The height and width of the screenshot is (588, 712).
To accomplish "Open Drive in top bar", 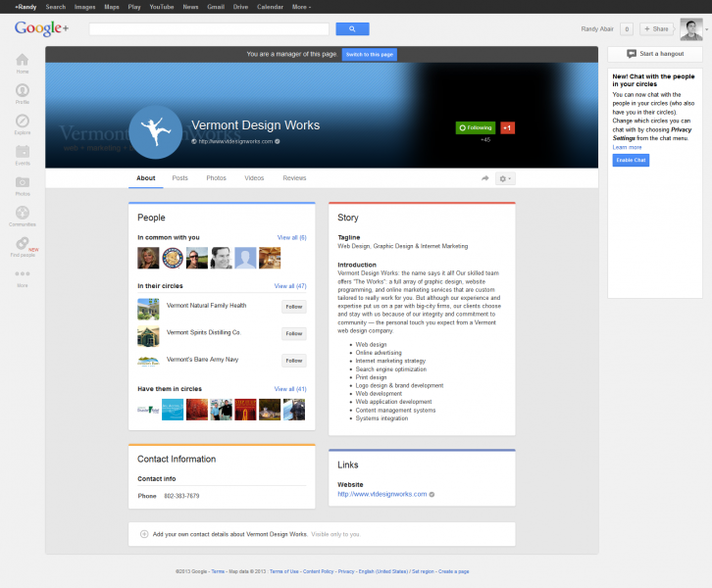I will click(x=240, y=7).
